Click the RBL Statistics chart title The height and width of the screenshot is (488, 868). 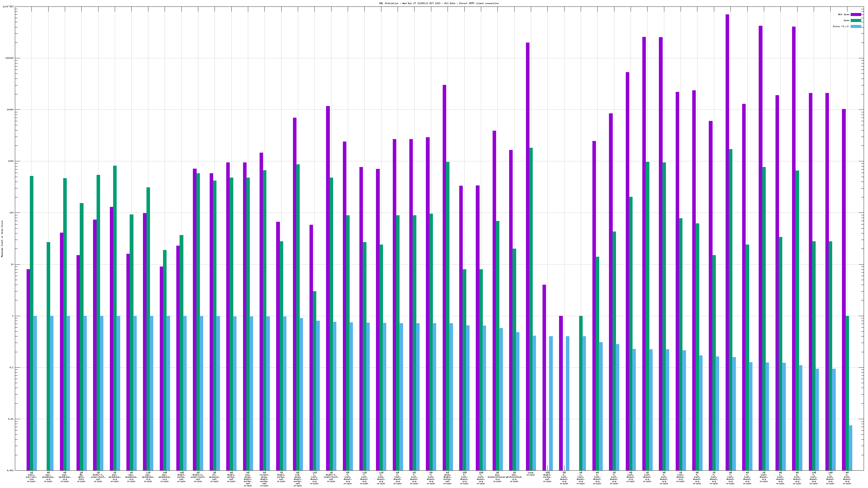tap(439, 3)
